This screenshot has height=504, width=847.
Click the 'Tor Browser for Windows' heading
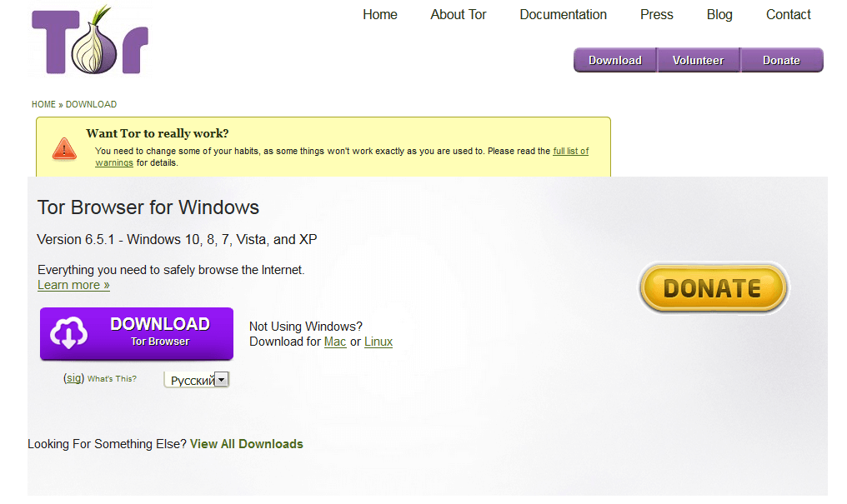point(148,207)
